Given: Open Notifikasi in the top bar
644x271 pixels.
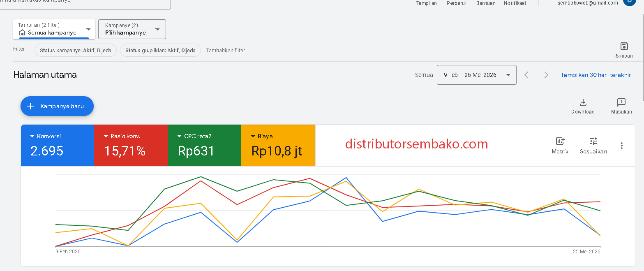Looking at the screenshot, I should 515,3.
